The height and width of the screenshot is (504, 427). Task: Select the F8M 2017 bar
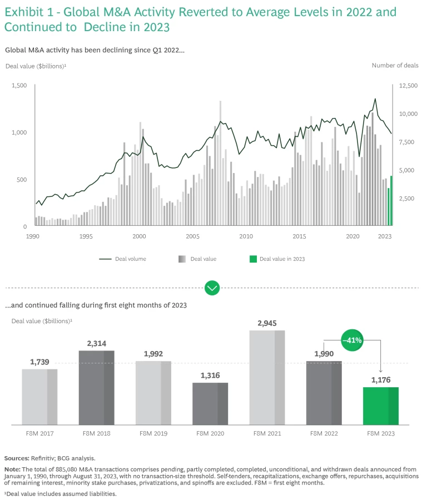(39, 397)
